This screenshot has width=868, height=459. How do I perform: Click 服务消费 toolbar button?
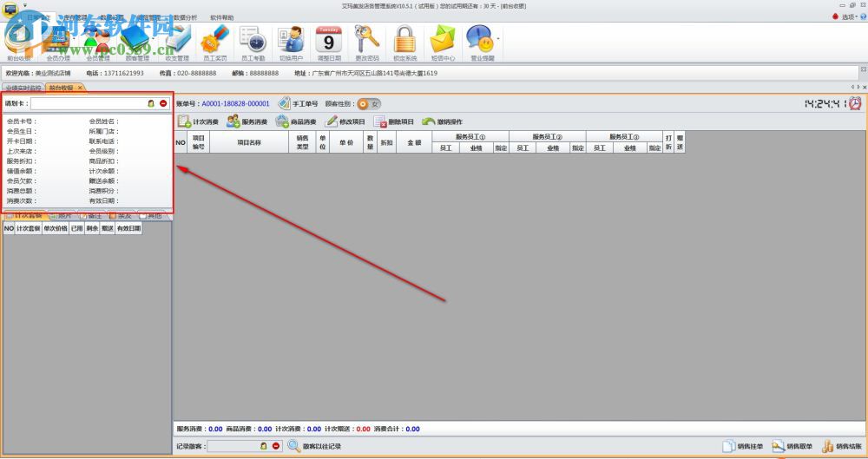247,121
